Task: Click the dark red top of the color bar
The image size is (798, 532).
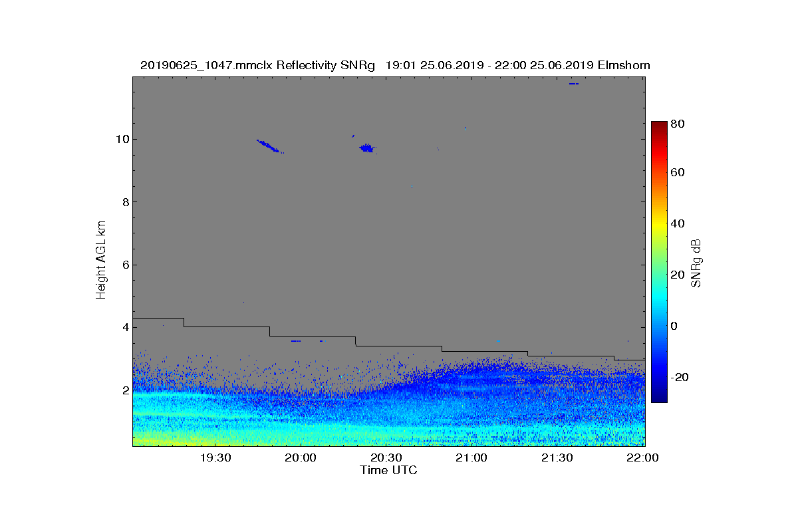Action: point(659,125)
